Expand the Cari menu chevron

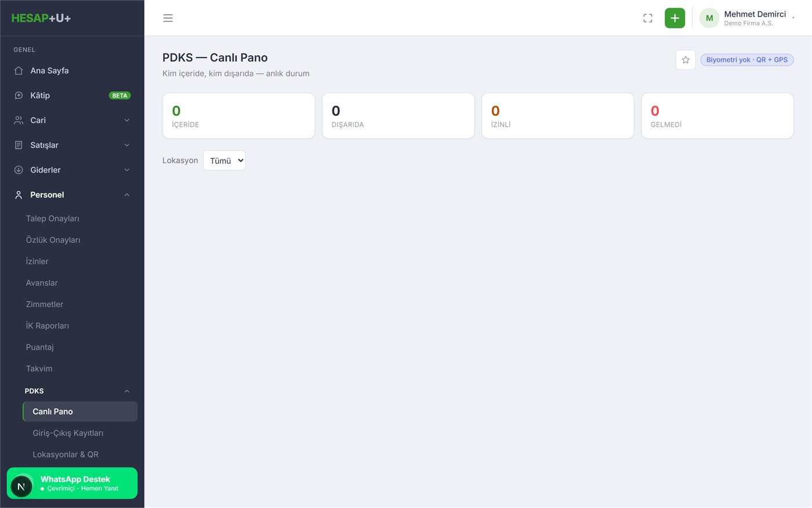click(127, 120)
